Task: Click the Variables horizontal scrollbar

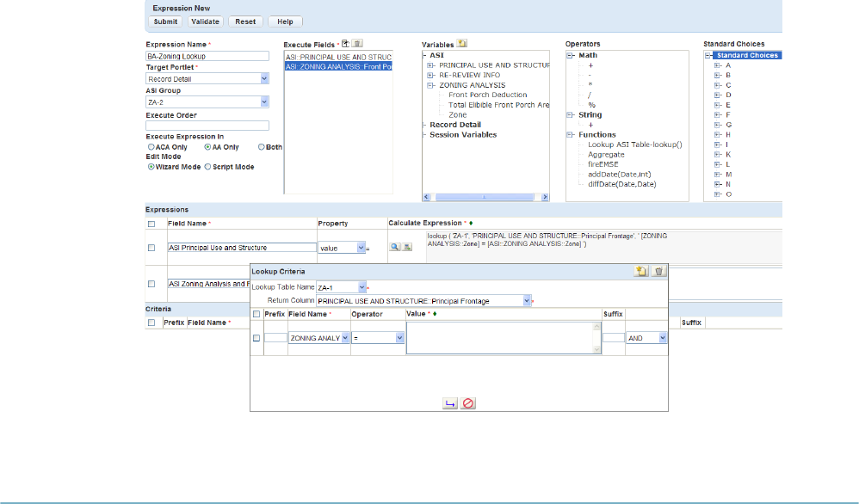Action: coord(485,197)
